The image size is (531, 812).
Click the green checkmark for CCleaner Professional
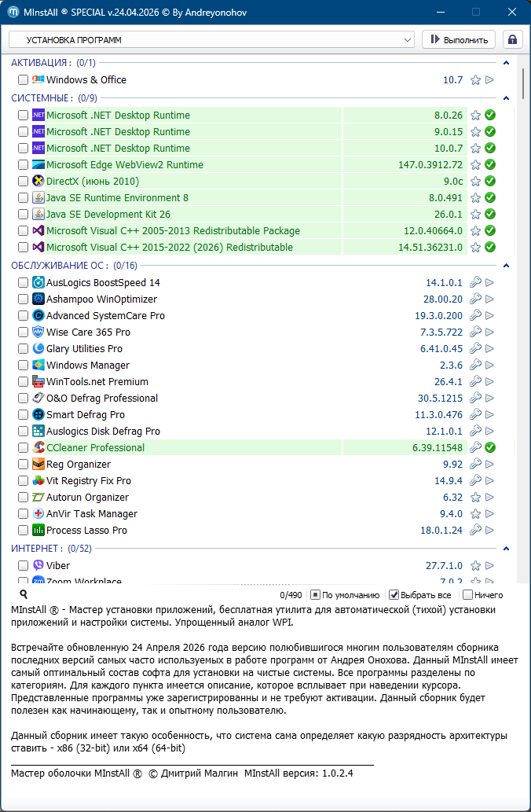point(489,448)
